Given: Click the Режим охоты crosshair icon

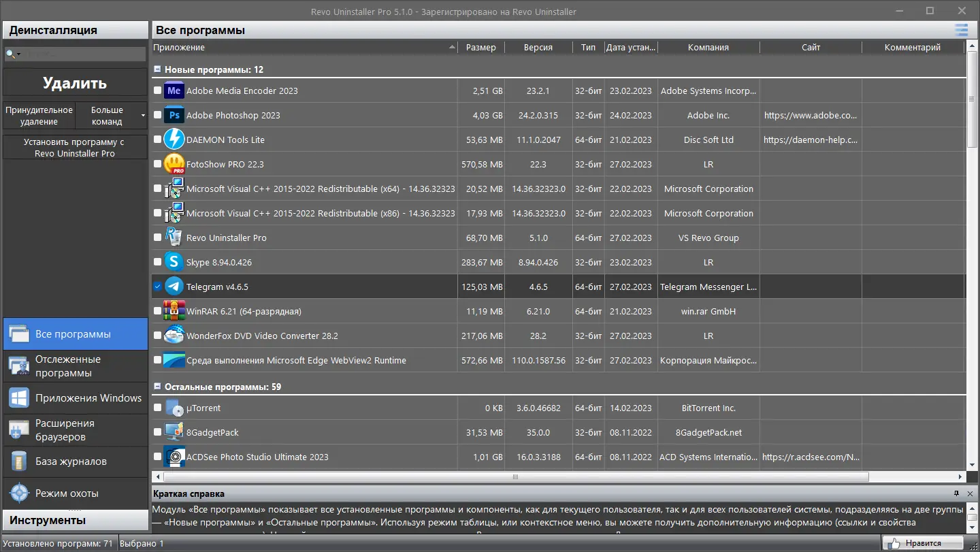Looking at the screenshot, I should 18,493.
